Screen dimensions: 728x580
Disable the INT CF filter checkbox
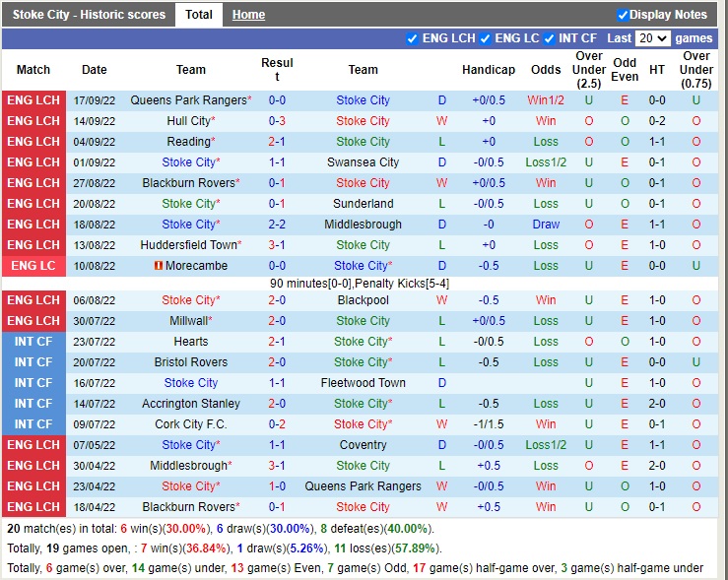tap(552, 38)
